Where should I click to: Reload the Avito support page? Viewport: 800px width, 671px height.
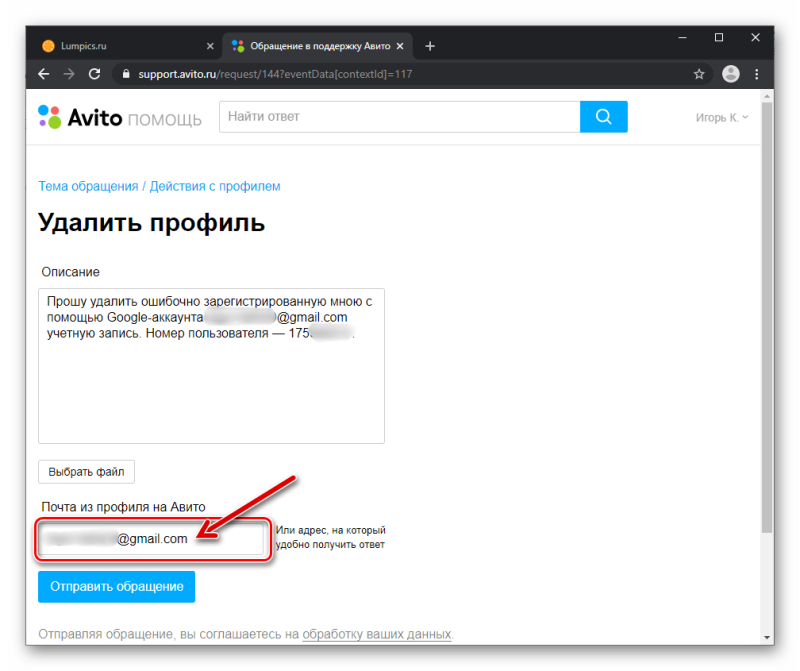pos(94,74)
